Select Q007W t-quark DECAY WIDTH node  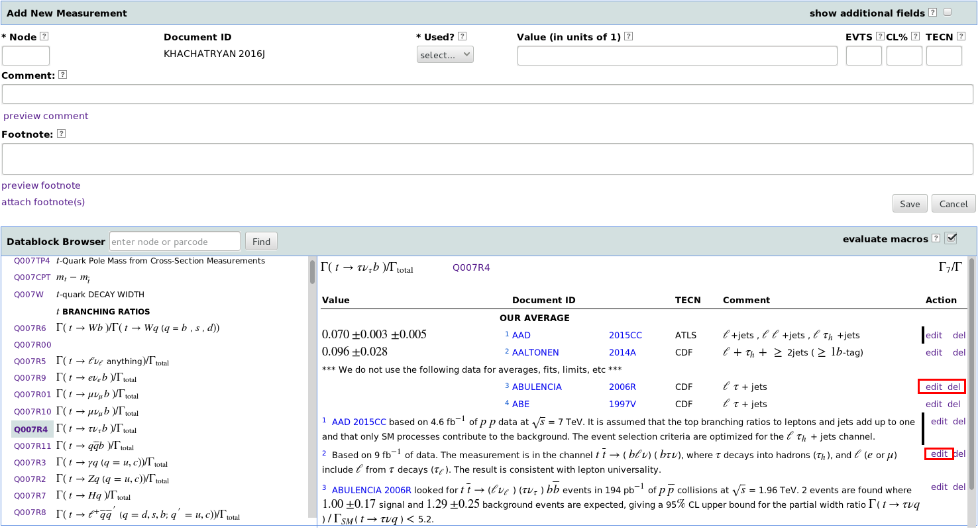pyautogui.click(x=28, y=295)
